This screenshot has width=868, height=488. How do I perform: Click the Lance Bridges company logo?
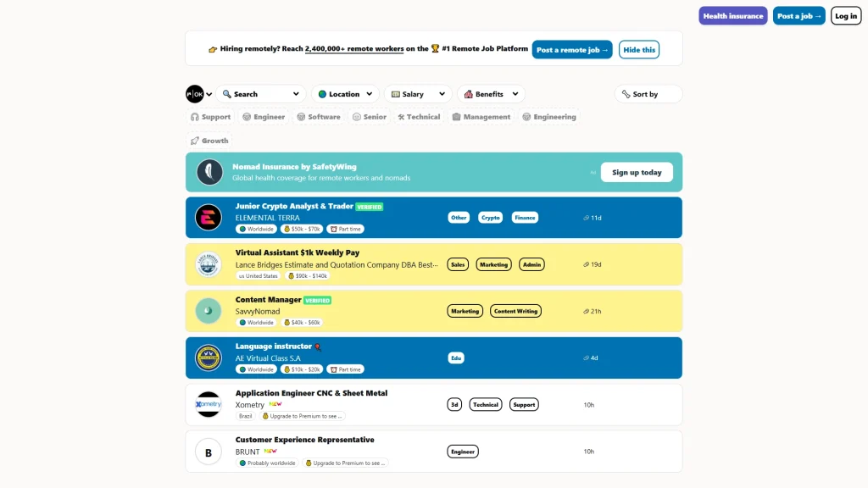(209, 264)
